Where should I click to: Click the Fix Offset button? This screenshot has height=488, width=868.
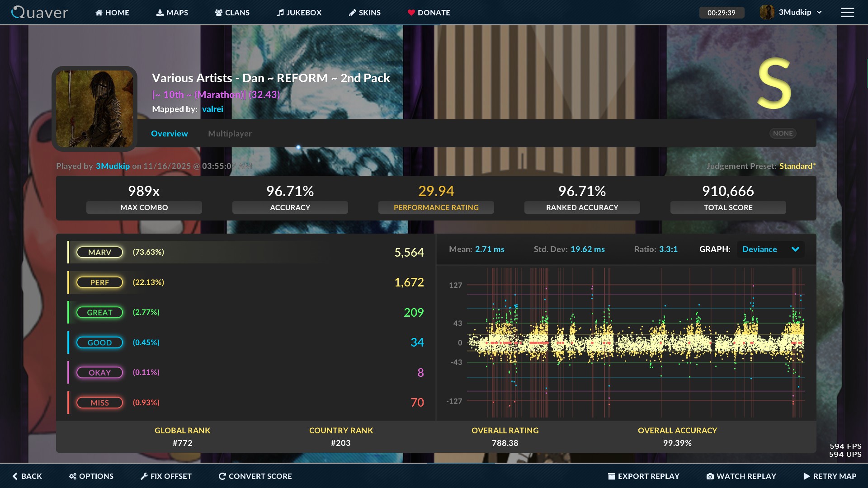(x=166, y=476)
